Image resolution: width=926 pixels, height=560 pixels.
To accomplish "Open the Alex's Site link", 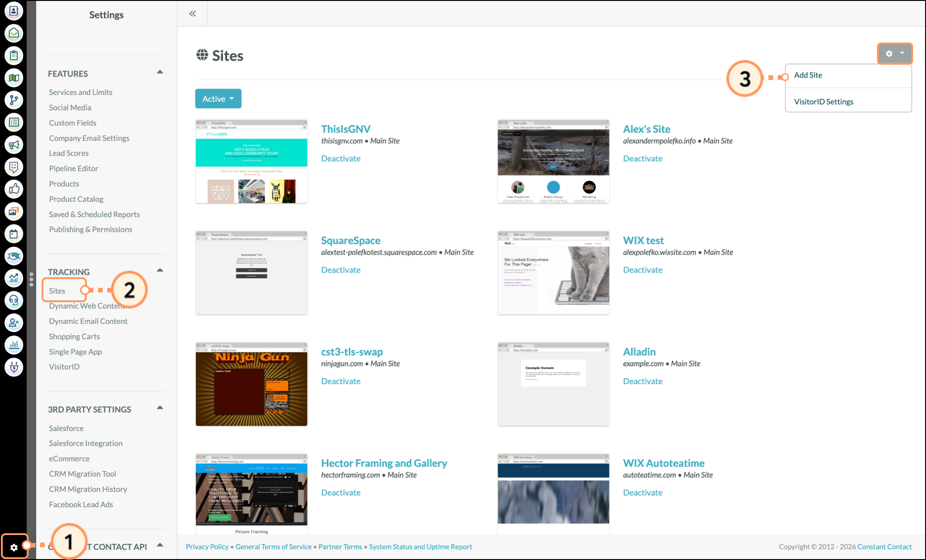I will pos(646,129).
